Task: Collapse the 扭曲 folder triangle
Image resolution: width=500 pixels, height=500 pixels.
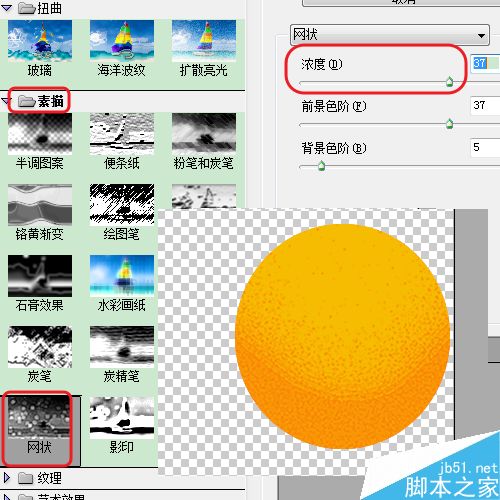Action: point(6,7)
